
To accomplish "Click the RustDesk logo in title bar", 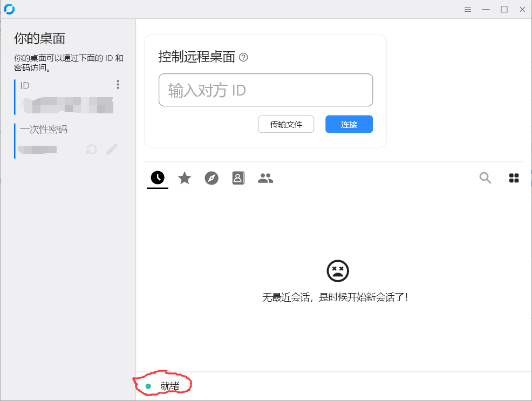I will (9, 9).
